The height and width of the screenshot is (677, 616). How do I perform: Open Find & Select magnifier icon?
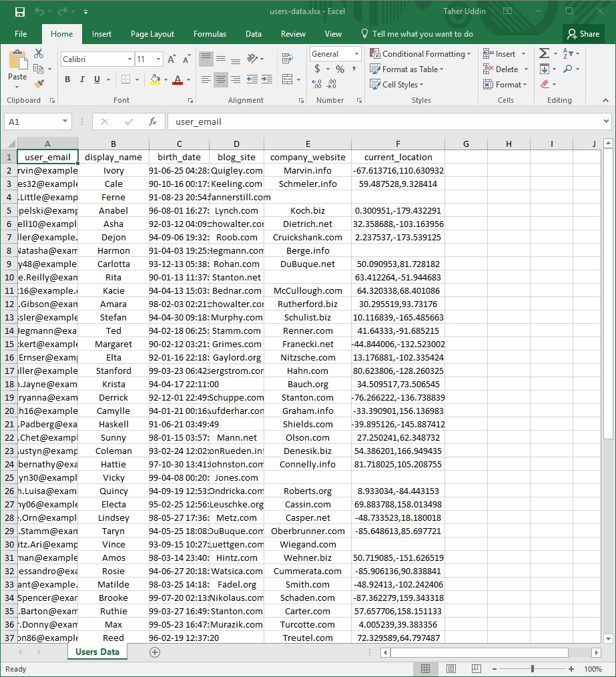pyautogui.click(x=568, y=69)
